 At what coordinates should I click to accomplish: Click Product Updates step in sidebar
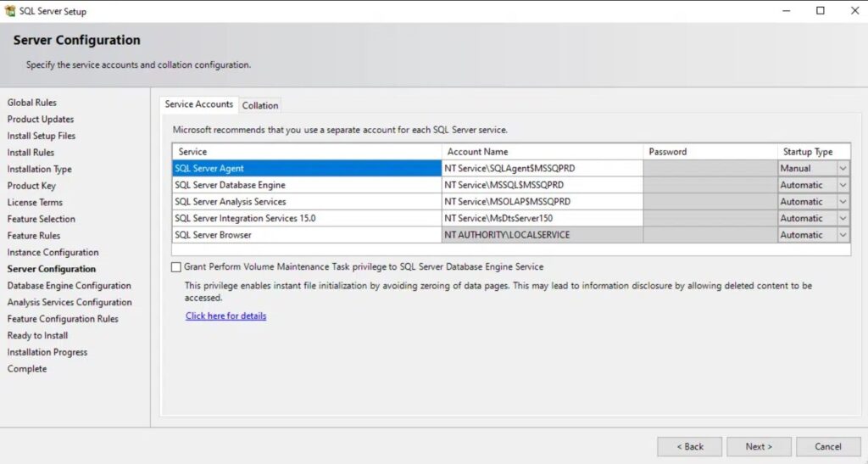41,119
